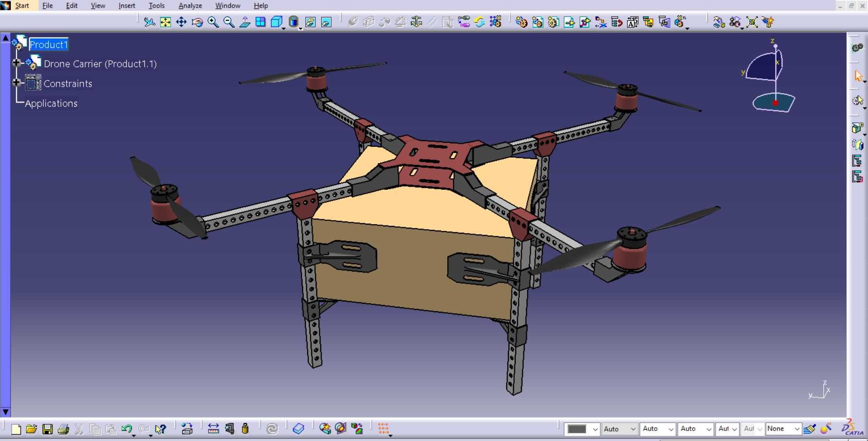Insert new Component via toolbar icon
868x441 pixels.
point(522,22)
